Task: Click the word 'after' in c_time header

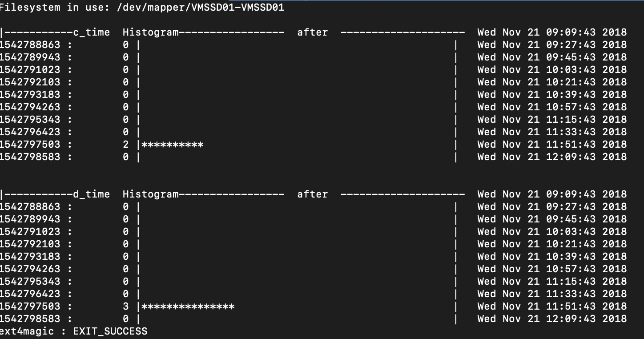Action: pos(313,32)
